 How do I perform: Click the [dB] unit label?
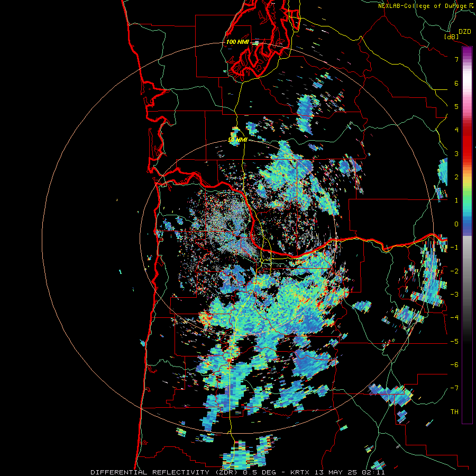pos(451,36)
